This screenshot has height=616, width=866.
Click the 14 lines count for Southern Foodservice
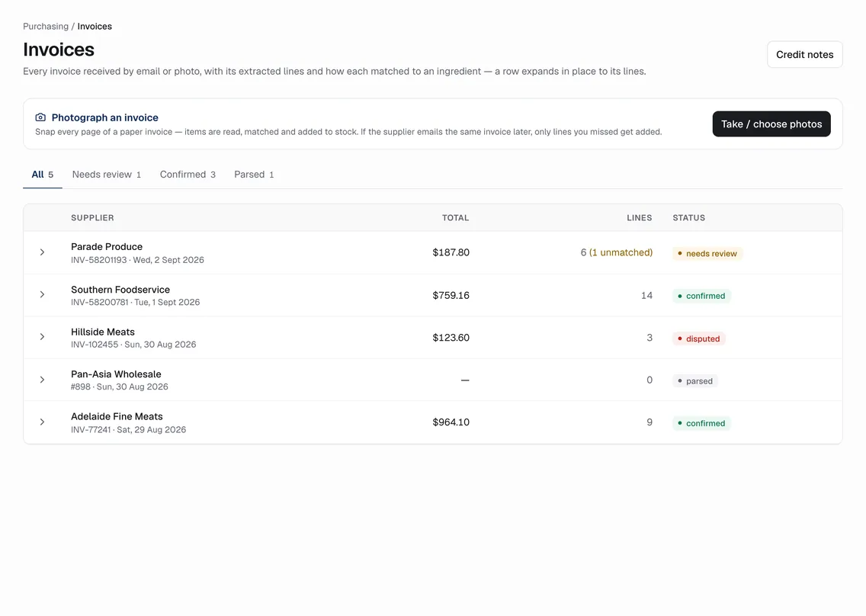click(646, 296)
